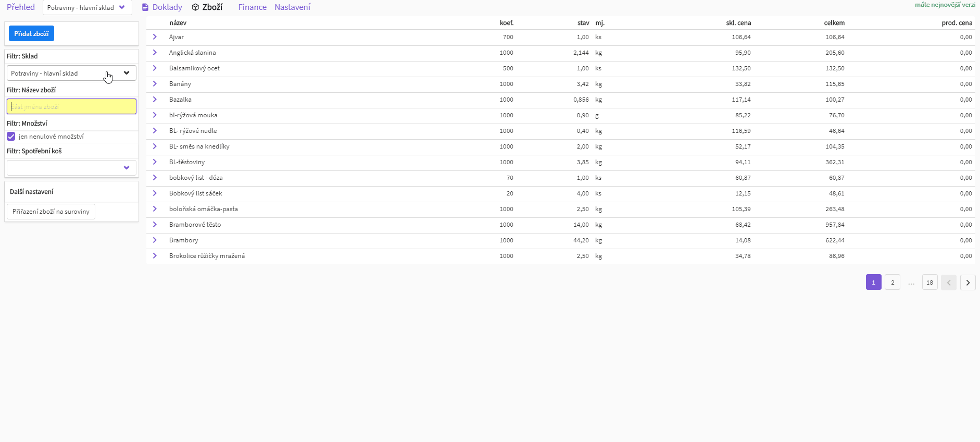Click Přiřazení zboží na suroviny button
The height and width of the screenshot is (442, 980).
[x=51, y=212]
